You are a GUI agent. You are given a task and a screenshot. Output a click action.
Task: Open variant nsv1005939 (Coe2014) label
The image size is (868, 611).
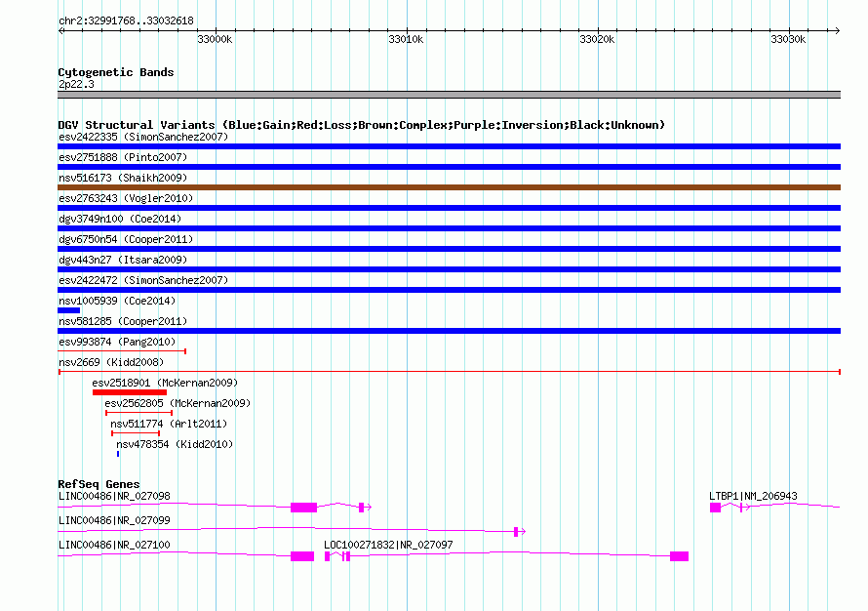pyautogui.click(x=117, y=301)
